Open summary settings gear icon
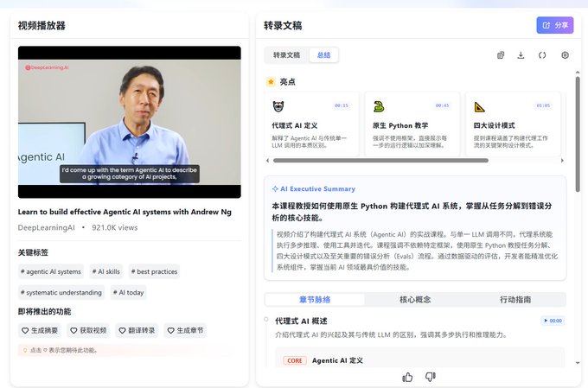The image size is (588, 388). tap(566, 55)
